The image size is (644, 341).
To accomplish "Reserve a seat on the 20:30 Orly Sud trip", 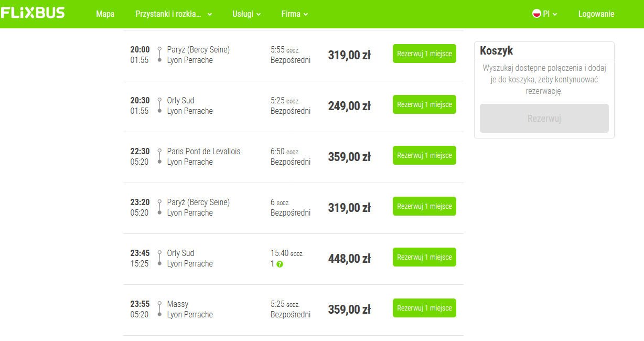I will coord(424,104).
